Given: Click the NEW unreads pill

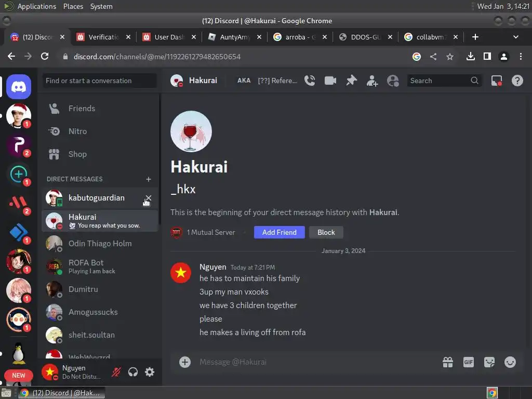Looking at the screenshot, I should coord(19,376).
